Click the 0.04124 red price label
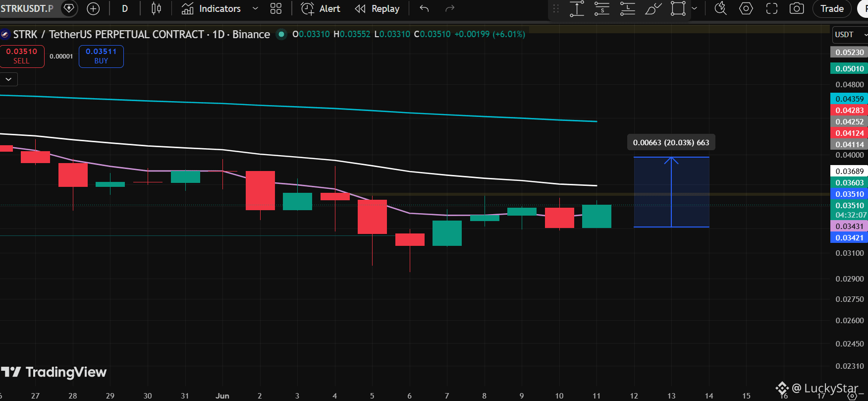Screen dimensions: 868x401 849,133
